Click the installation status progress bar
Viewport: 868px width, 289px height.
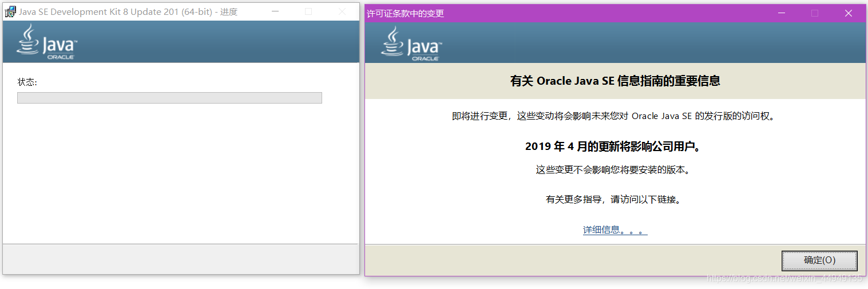coord(169,98)
